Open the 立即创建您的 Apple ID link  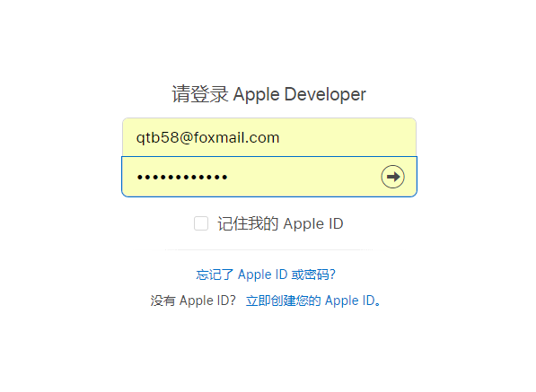313,301
